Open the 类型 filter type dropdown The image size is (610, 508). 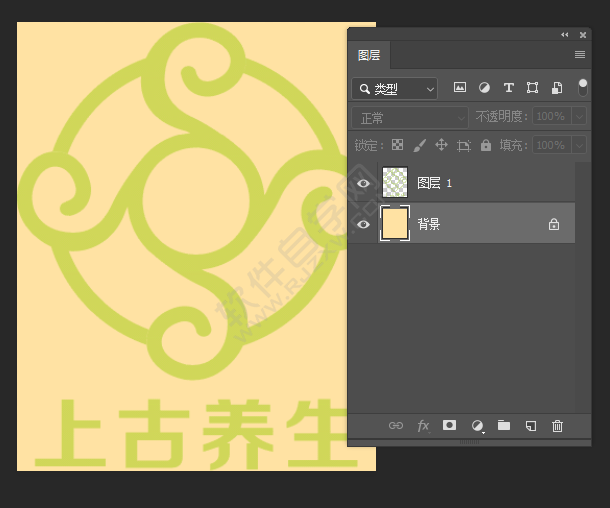pyautogui.click(x=396, y=89)
